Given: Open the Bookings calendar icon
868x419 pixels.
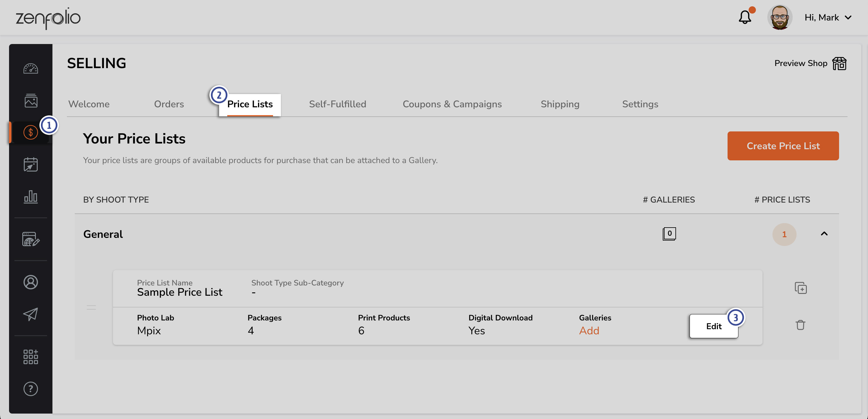Looking at the screenshot, I should click(31, 165).
